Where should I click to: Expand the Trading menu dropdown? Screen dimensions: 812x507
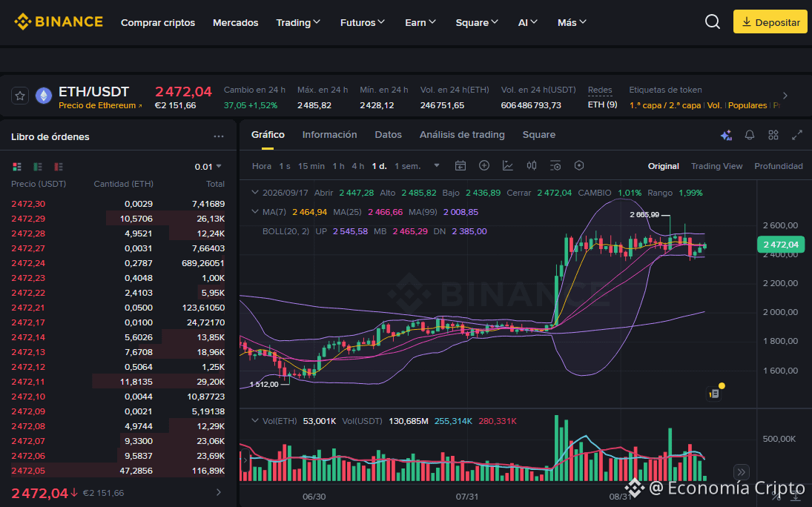(298, 22)
